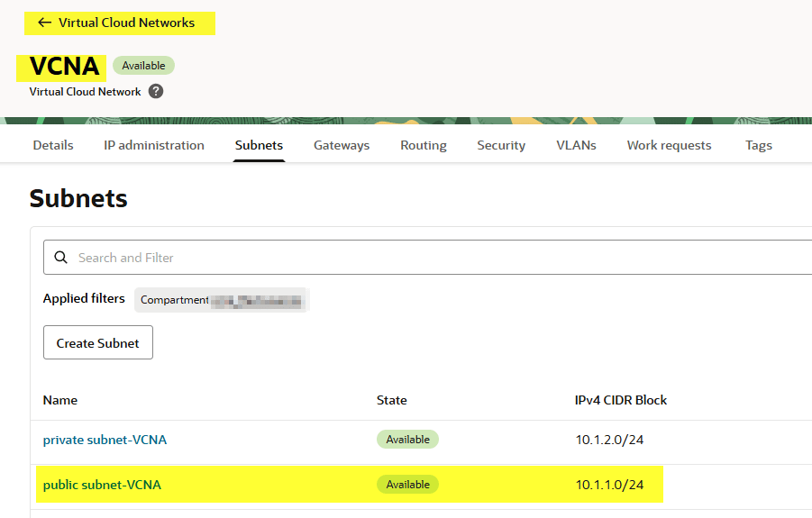This screenshot has height=518, width=812.
Task: Click the State column header
Action: click(391, 400)
